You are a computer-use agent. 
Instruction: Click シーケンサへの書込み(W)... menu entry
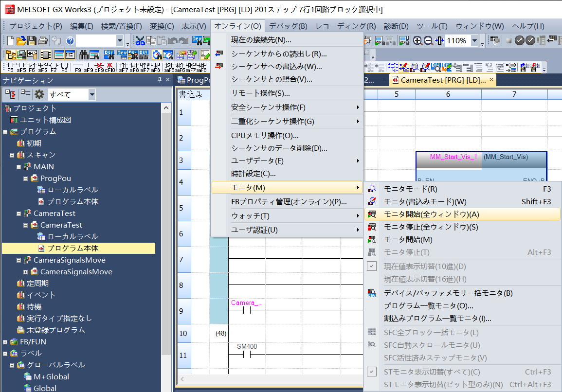point(276,66)
